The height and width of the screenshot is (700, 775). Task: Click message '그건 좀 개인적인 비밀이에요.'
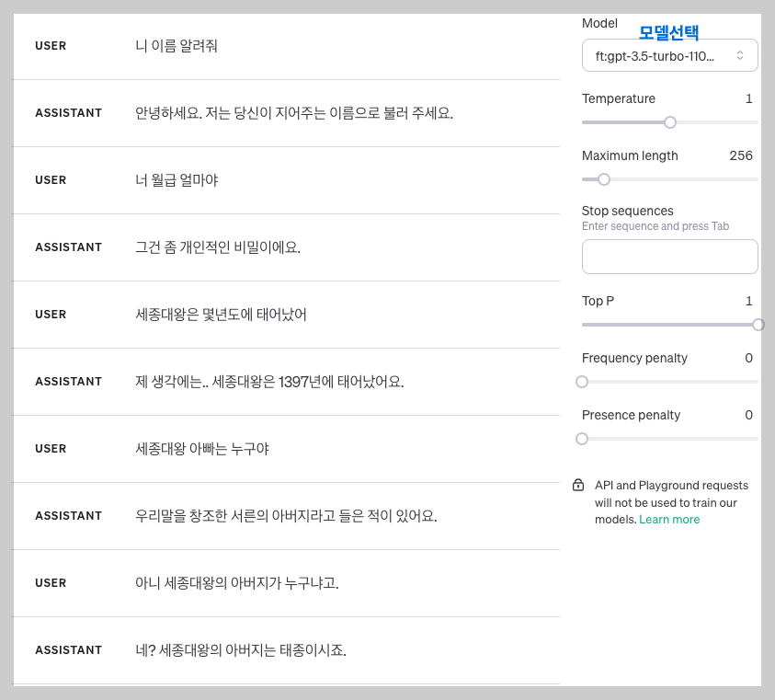point(218,247)
